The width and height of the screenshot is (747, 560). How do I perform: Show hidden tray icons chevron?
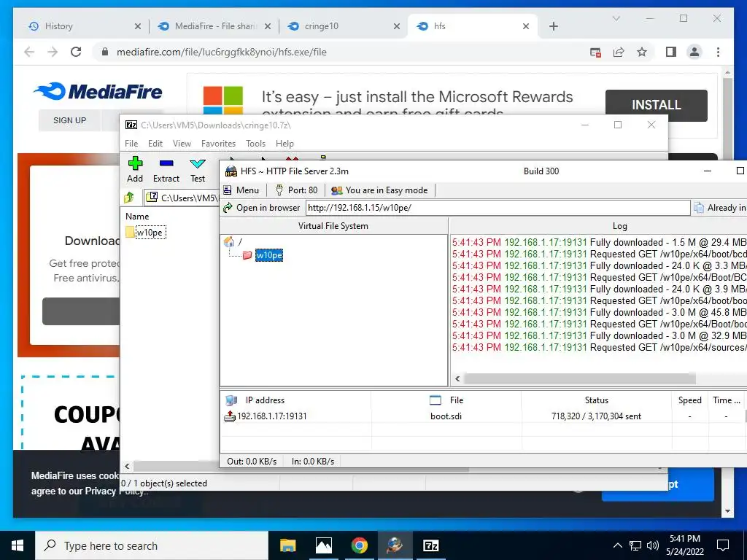(617, 545)
